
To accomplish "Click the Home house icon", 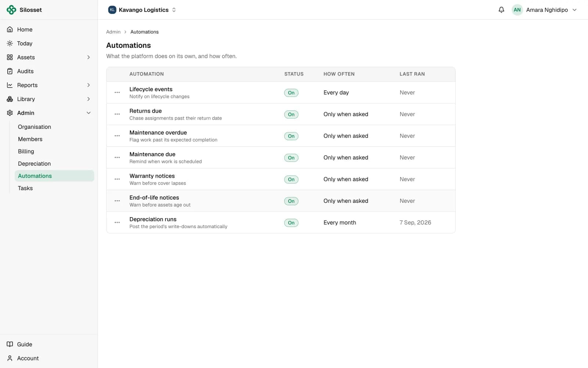I will [10, 29].
